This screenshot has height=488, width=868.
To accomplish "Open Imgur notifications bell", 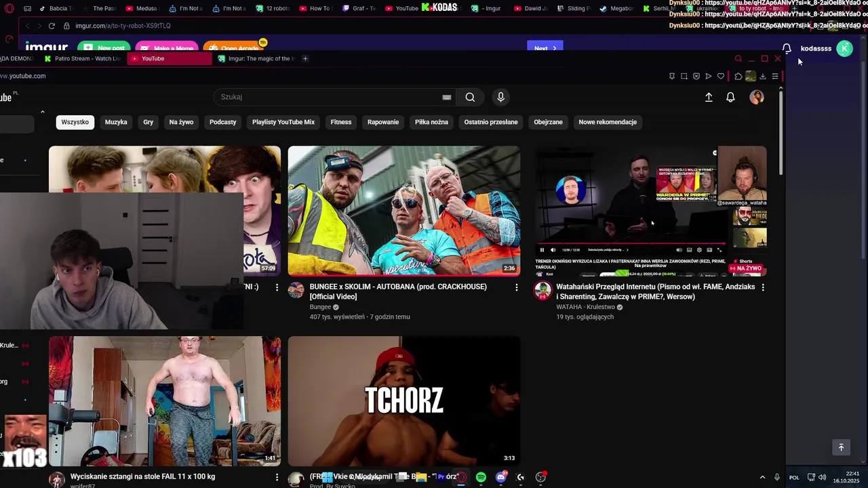I will (787, 48).
